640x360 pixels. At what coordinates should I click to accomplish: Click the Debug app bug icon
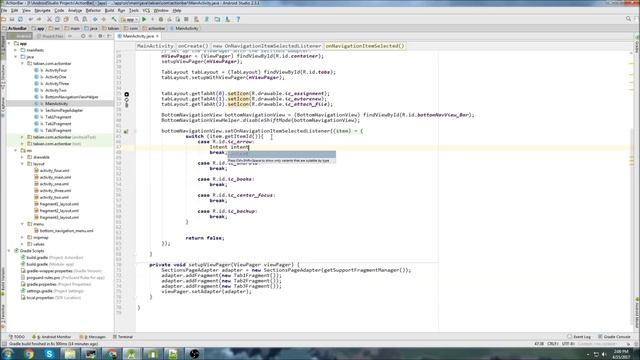click(161, 19)
